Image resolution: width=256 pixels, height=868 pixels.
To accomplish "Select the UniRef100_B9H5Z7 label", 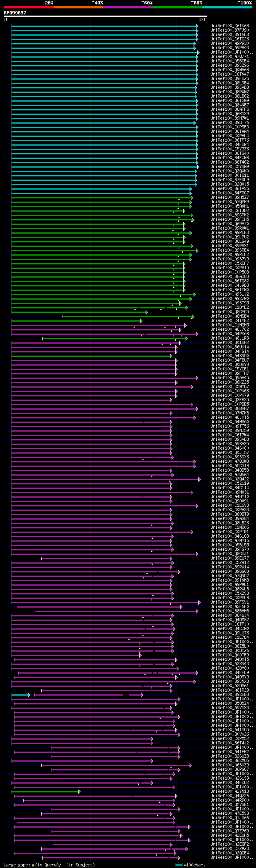I will (x=230, y=198).
